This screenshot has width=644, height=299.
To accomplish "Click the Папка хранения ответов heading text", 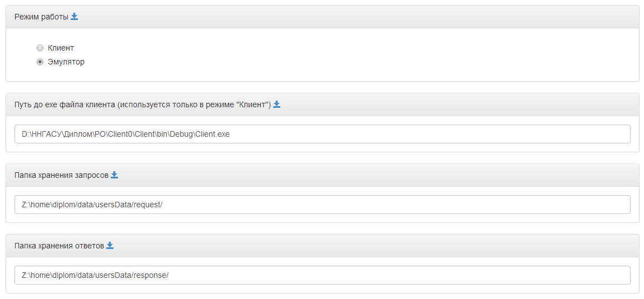I will 59,246.
